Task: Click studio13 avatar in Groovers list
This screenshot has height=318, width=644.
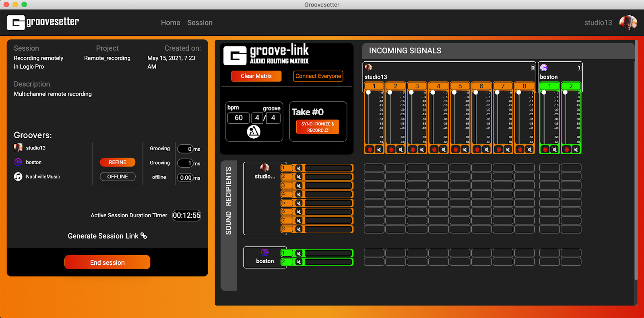Action: tap(18, 148)
